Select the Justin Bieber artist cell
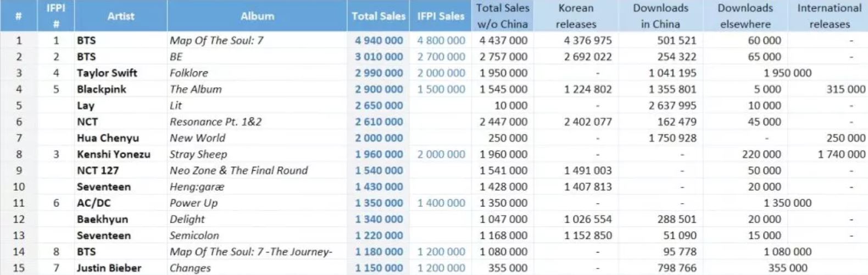This screenshot has width=868, height=275. pyautogui.click(x=109, y=268)
